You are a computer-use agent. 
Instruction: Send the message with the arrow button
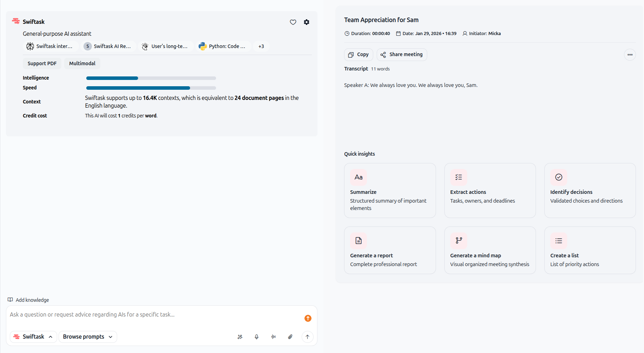308,337
